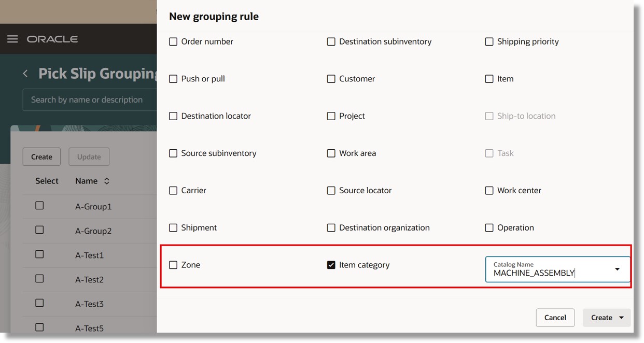Open the hamburger navigation menu
This screenshot has width=644, height=343.
pyautogui.click(x=12, y=39)
